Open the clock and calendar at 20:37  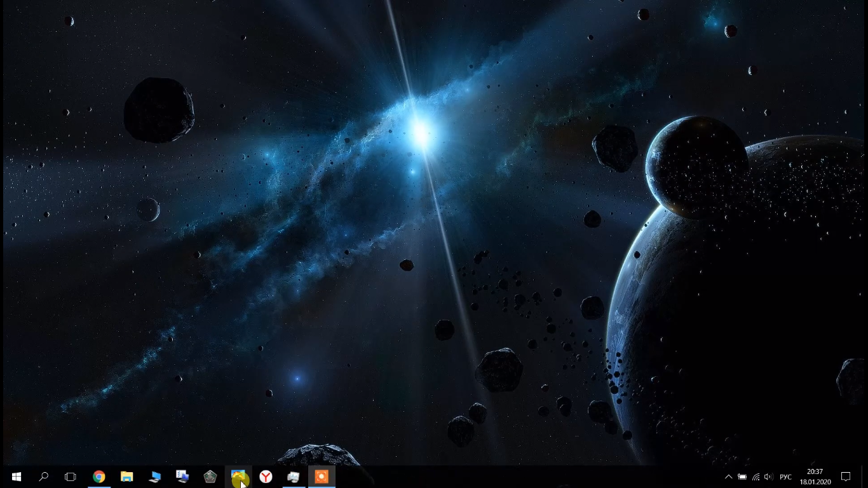(815, 477)
